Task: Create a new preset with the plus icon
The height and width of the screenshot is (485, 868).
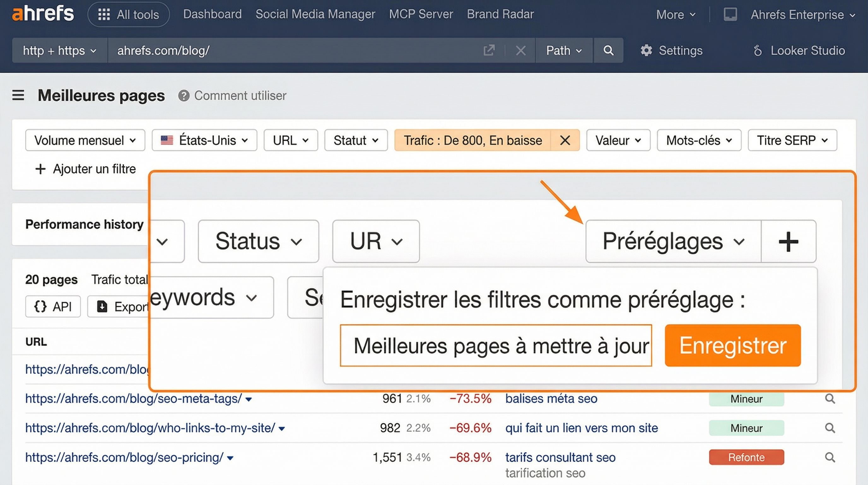Action: (x=788, y=241)
